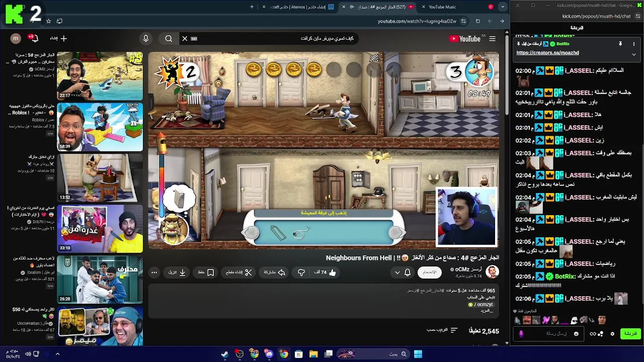Click the Join channel membership button

(429, 272)
